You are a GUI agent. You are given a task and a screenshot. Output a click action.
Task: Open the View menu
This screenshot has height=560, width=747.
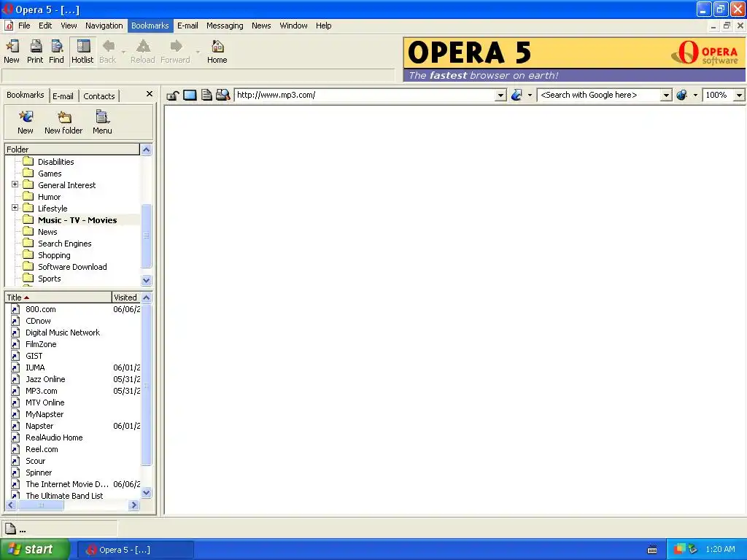[x=69, y=26]
